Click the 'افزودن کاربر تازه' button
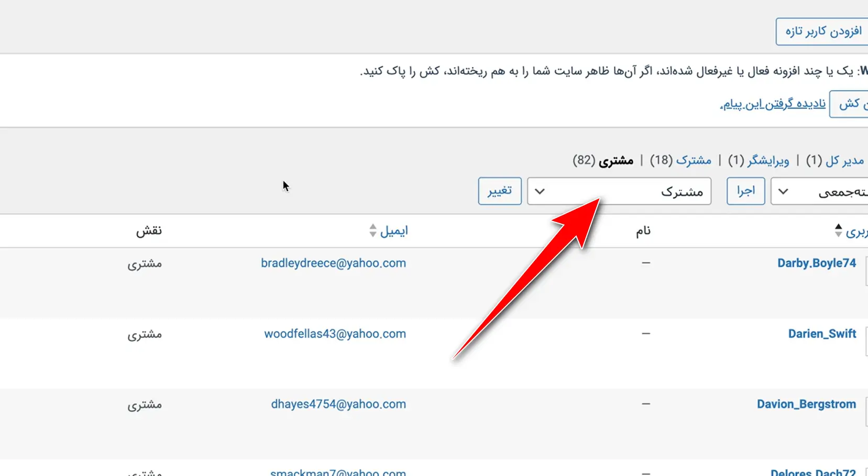 822,31
